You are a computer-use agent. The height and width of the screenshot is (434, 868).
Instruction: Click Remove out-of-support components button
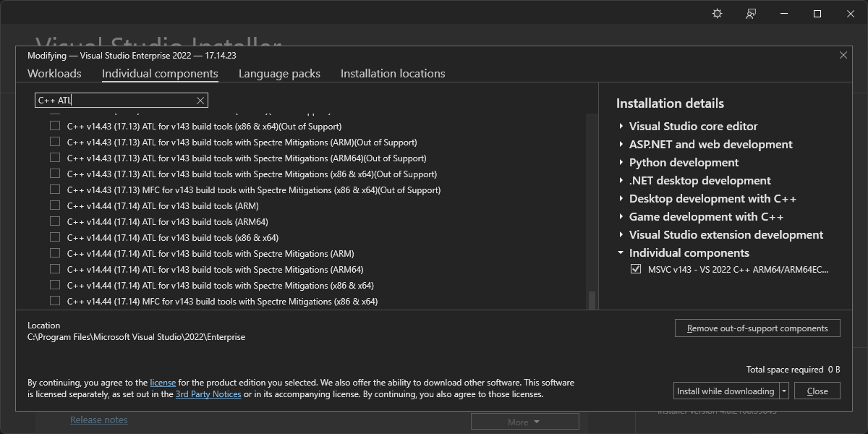(757, 328)
